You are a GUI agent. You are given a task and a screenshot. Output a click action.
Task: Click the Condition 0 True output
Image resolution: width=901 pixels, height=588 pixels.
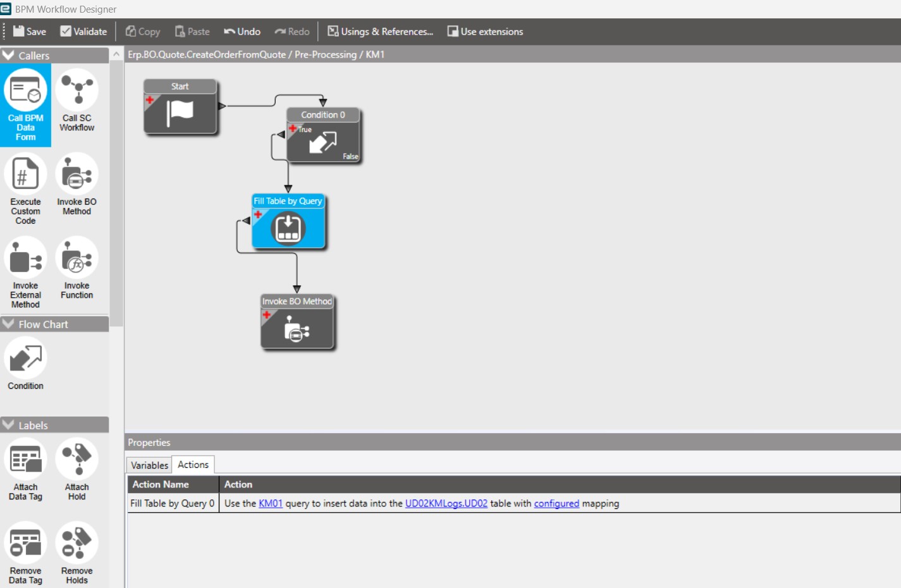click(x=305, y=130)
